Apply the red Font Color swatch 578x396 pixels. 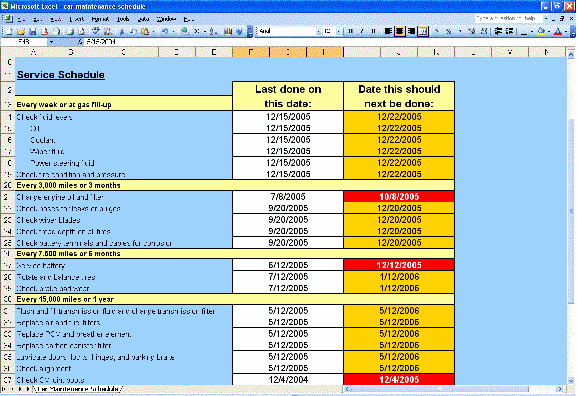point(558,31)
